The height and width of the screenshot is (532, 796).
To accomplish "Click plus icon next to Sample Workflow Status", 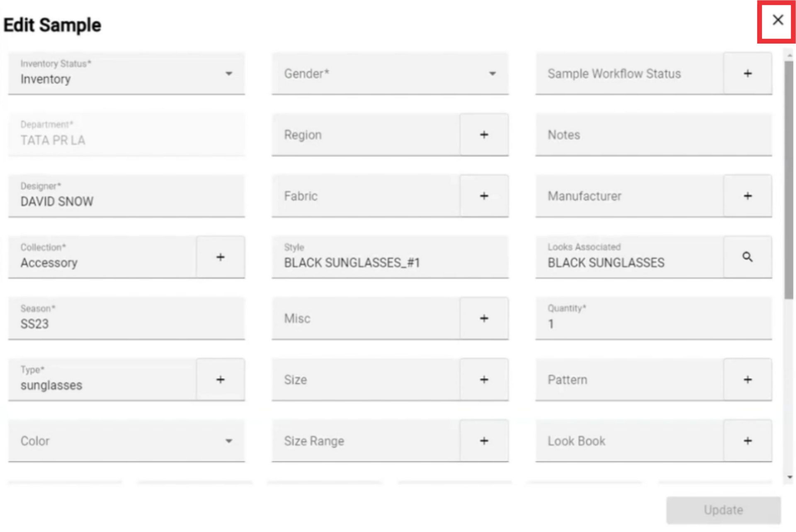I will pos(747,74).
